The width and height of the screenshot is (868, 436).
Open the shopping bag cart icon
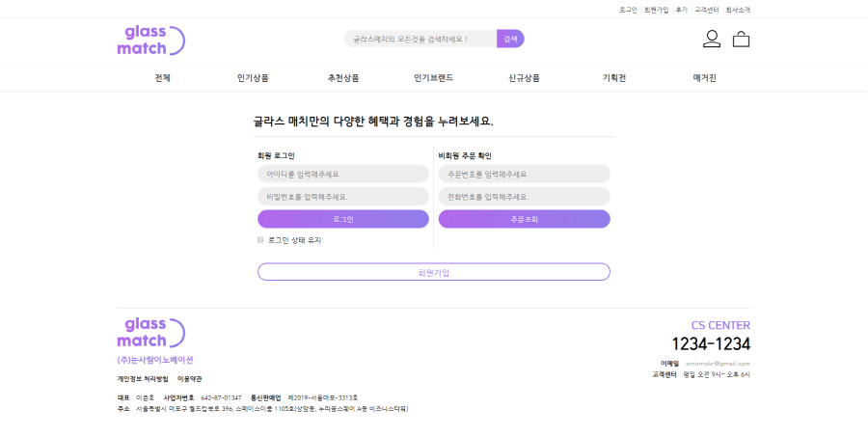[741, 40]
